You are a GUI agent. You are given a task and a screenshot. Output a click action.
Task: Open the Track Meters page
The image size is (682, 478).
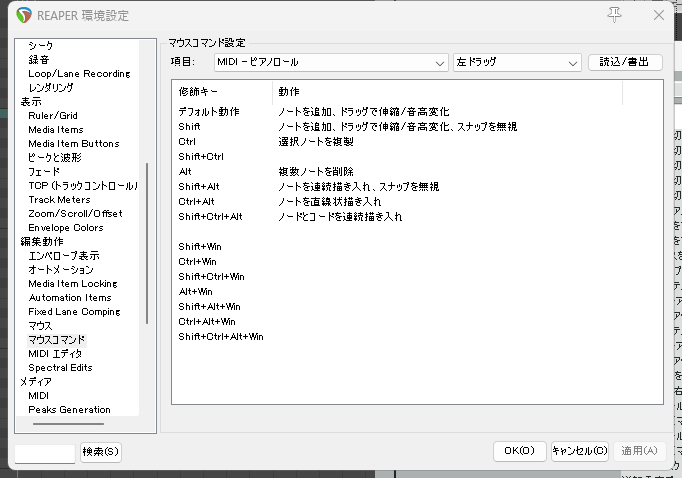59,199
